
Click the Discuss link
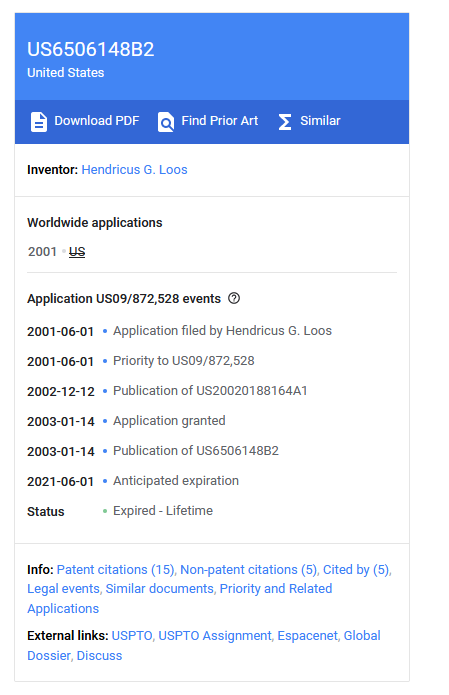(99, 656)
